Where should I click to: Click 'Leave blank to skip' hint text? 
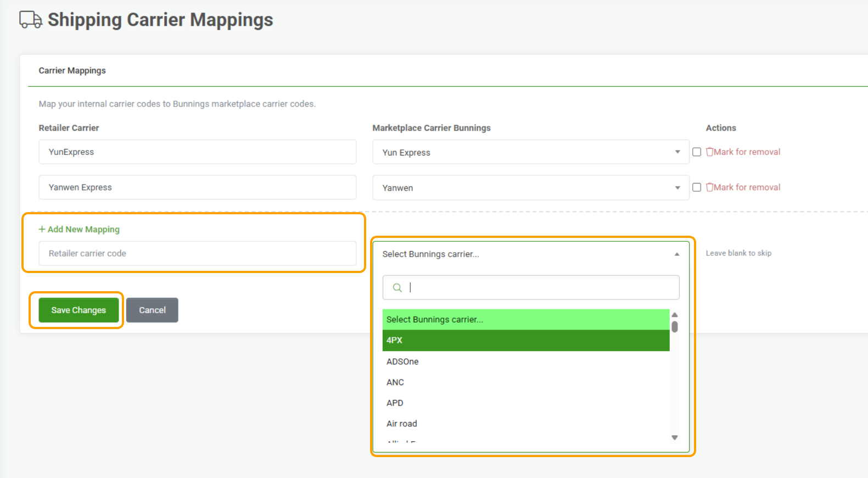click(738, 253)
